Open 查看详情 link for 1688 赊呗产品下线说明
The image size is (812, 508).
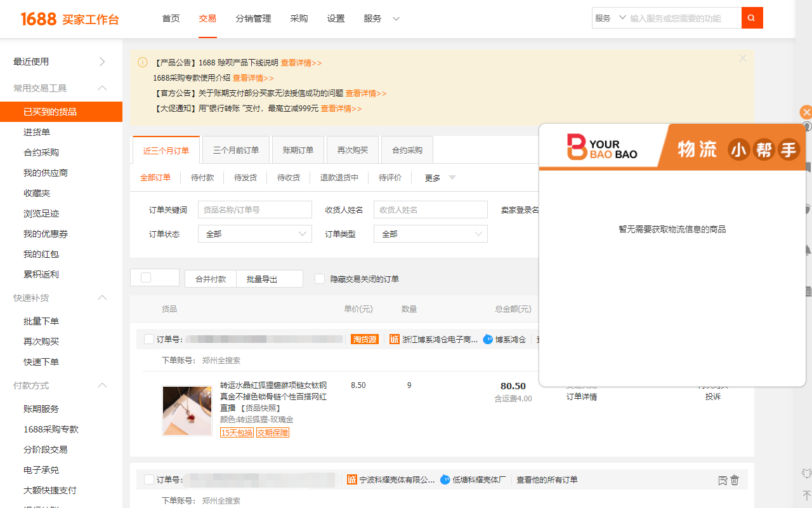(301, 63)
